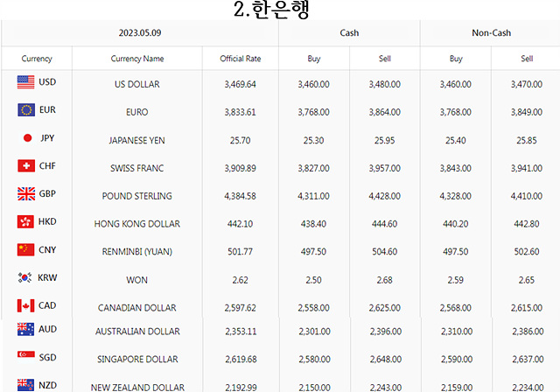Select the US DOLLAR currency name
This screenshot has width=560, height=392.
point(137,84)
